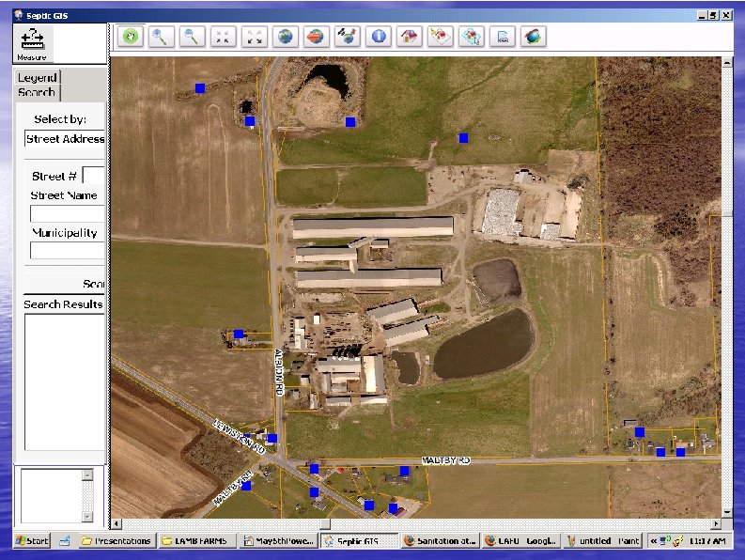Expand the Select by Street Address dropdown
The width and height of the screenshot is (745, 560).
click(x=65, y=139)
